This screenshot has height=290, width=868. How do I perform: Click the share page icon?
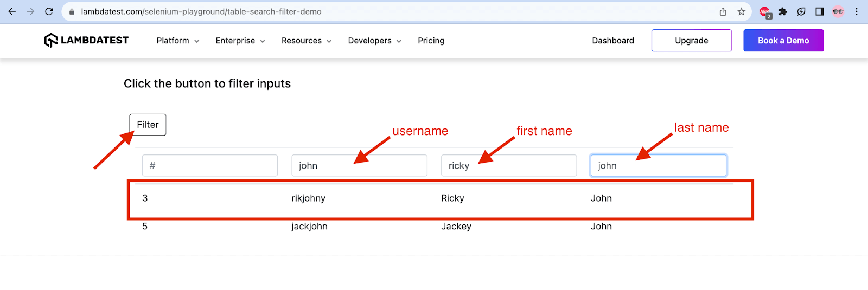click(723, 11)
